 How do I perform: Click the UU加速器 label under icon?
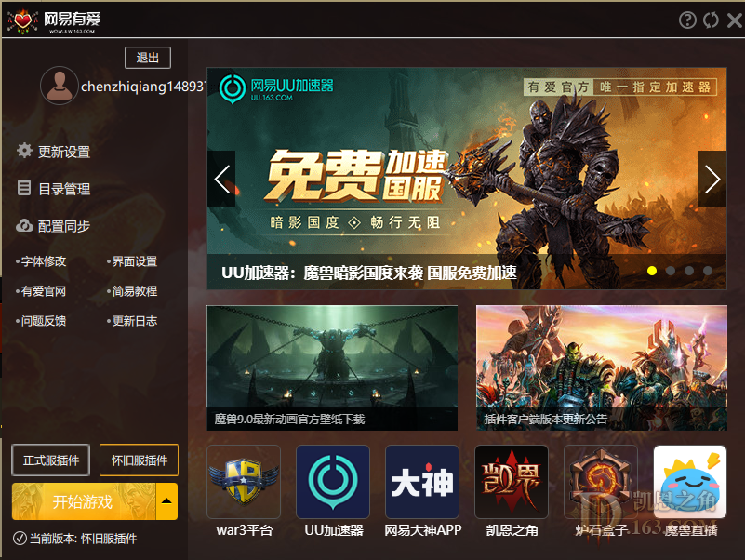click(334, 530)
